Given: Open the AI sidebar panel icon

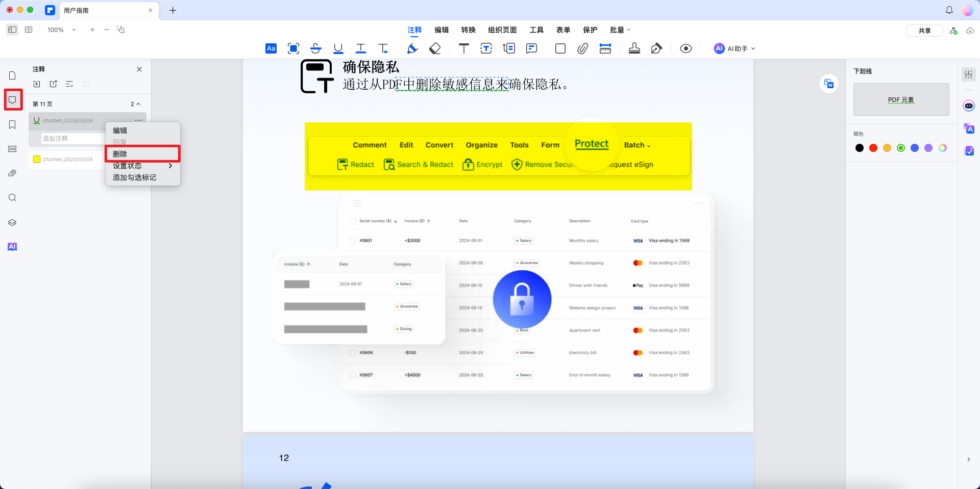Looking at the screenshot, I should click(12, 247).
